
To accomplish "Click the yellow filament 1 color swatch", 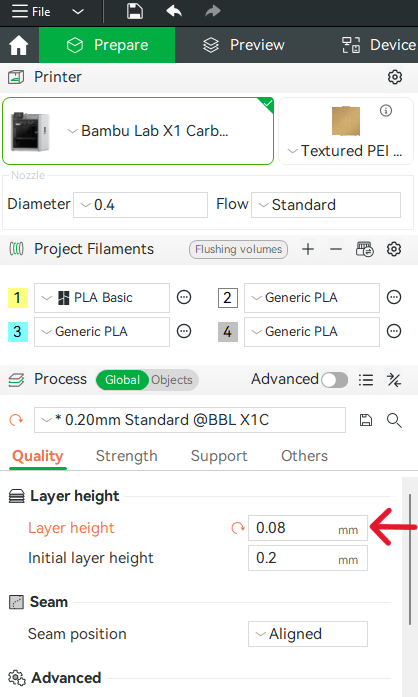I will [x=18, y=297].
